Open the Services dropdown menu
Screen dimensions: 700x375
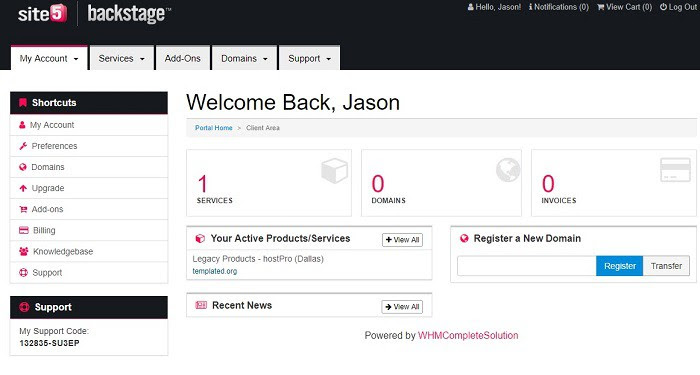[122, 58]
